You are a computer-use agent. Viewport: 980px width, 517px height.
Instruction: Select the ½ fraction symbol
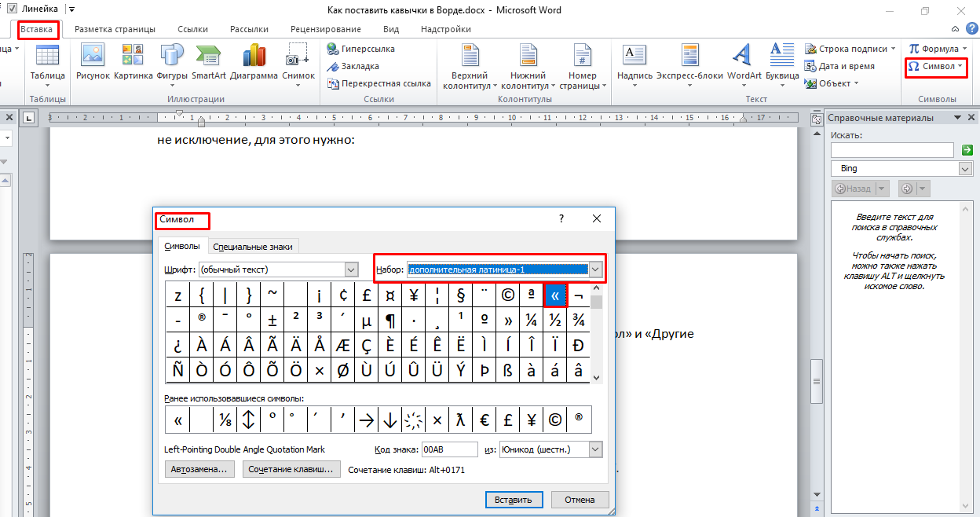(x=555, y=320)
